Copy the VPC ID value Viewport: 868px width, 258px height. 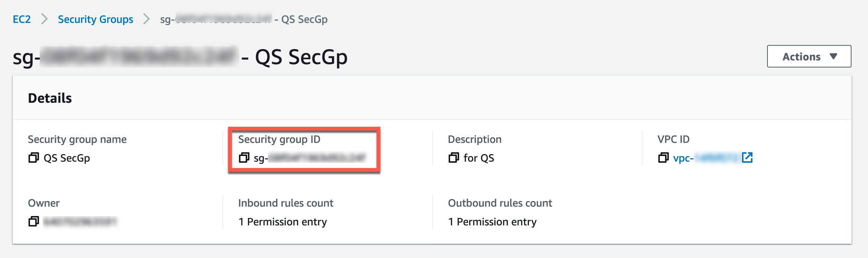(663, 158)
